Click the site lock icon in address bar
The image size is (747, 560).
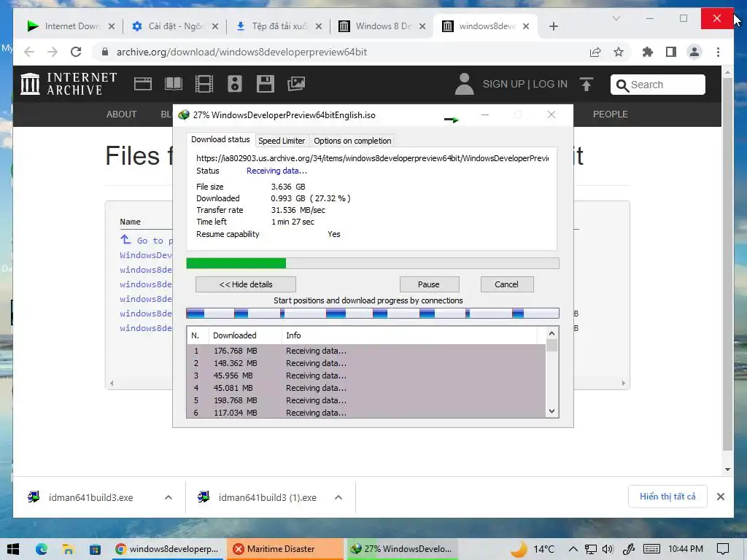click(x=105, y=52)
